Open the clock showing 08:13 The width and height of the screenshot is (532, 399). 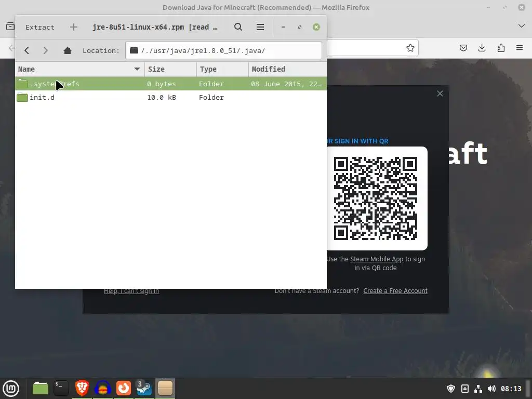tap(511, 389)
